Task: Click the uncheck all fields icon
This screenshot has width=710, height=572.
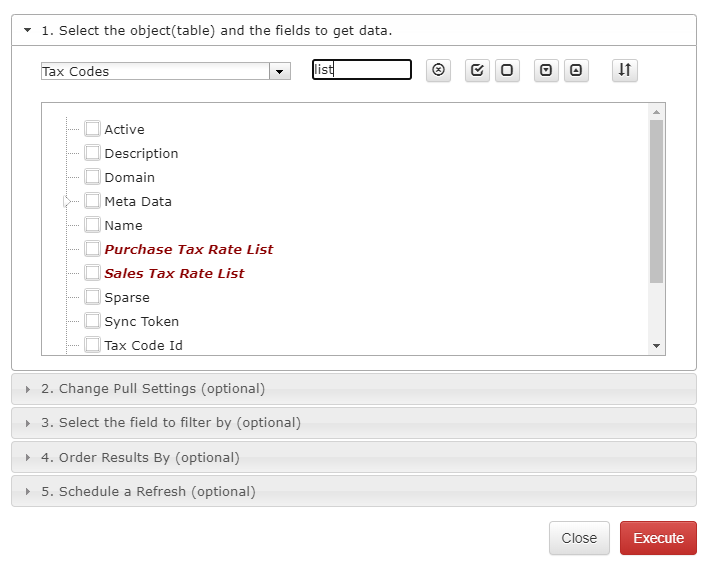Action: point(507,70)
